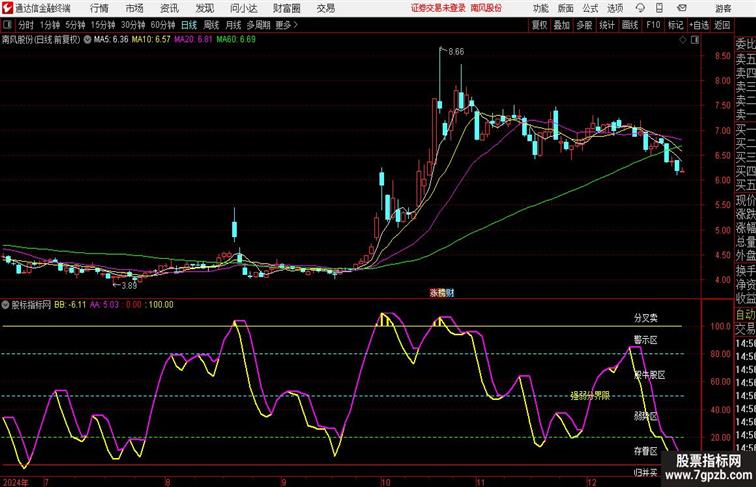756x487 pixels.
Task: Click the BB: -6.11 indicator value
Action: tap(70, 305)
